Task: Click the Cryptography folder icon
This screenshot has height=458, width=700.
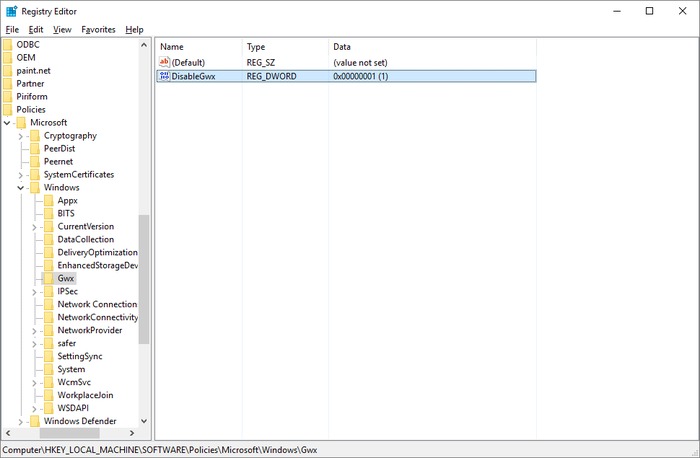Action: click(35, 135)
